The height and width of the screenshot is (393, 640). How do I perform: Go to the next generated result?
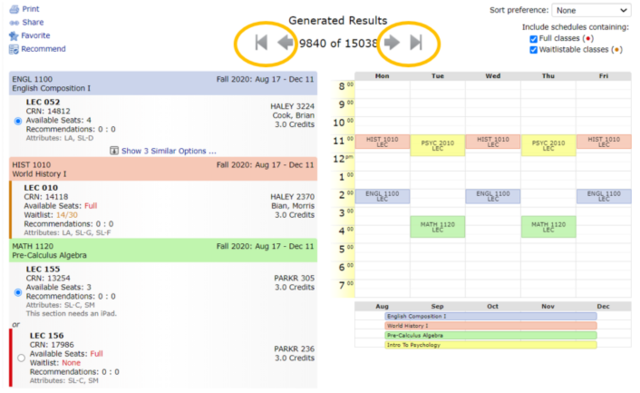(x=392, y=42)
